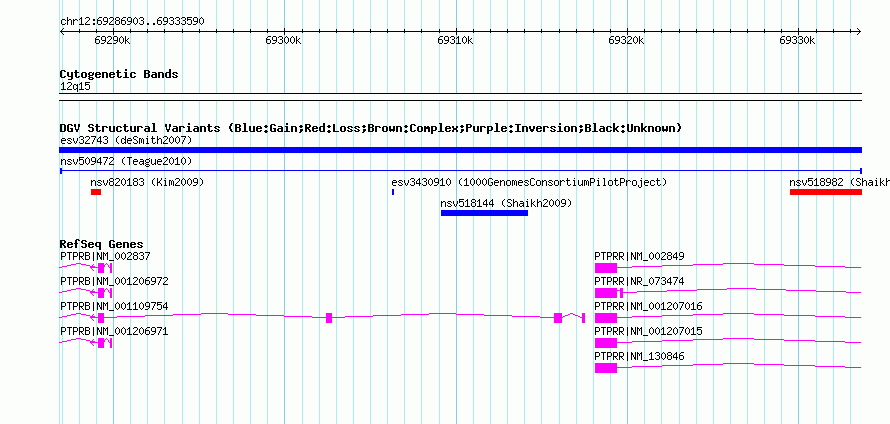Click the 69310k ruler tick label
The width and height of the screenshot is (890, 424).
[455, 41]
